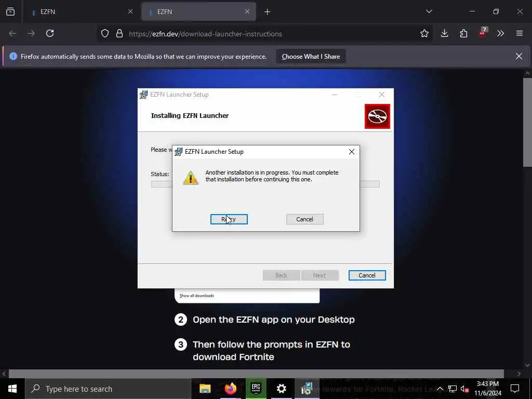Click the scrollbar up arrow

[x=527, y=73]
